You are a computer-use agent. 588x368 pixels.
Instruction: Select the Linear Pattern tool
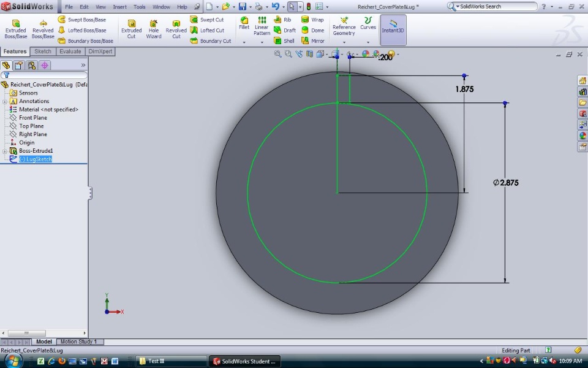pyautogui.click(x=262, y=26)
